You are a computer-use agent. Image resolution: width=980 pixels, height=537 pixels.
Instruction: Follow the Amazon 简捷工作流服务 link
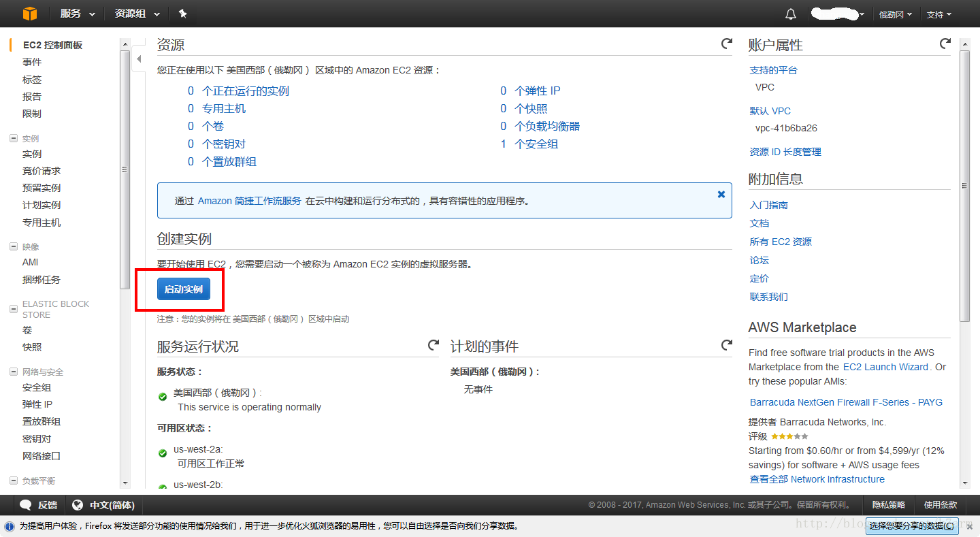(250, 201)
